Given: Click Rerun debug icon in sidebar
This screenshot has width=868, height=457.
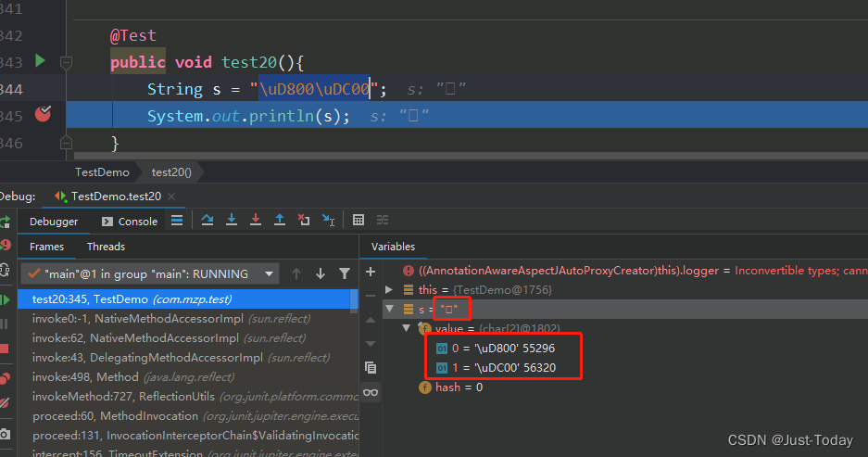Looking at the screenshot, I should [5, 222].
